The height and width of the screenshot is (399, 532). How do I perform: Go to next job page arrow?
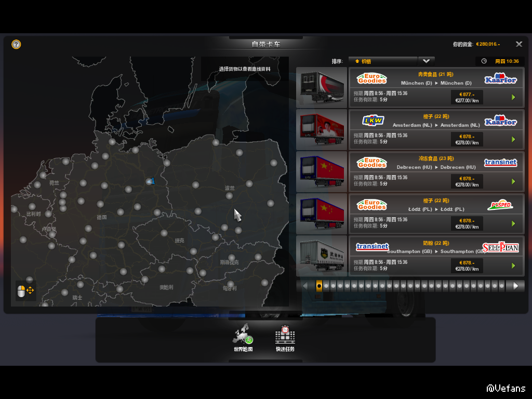click(515, 286)
